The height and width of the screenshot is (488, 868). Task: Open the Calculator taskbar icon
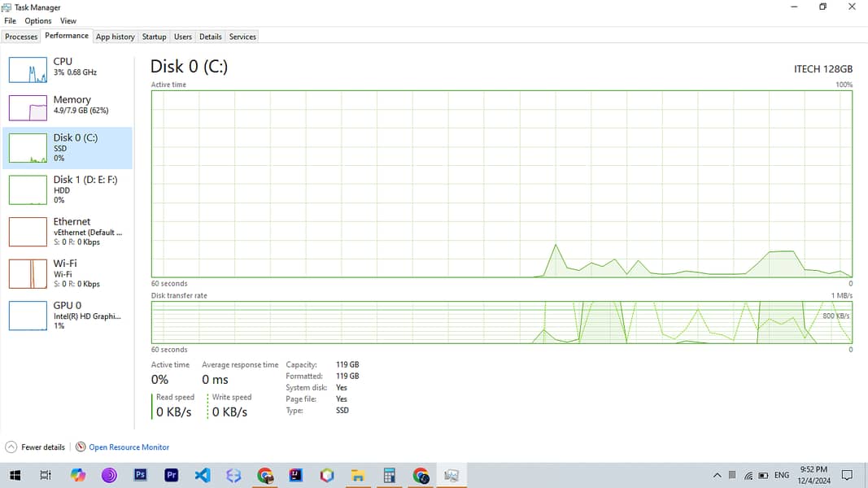[x=389, y=475]
